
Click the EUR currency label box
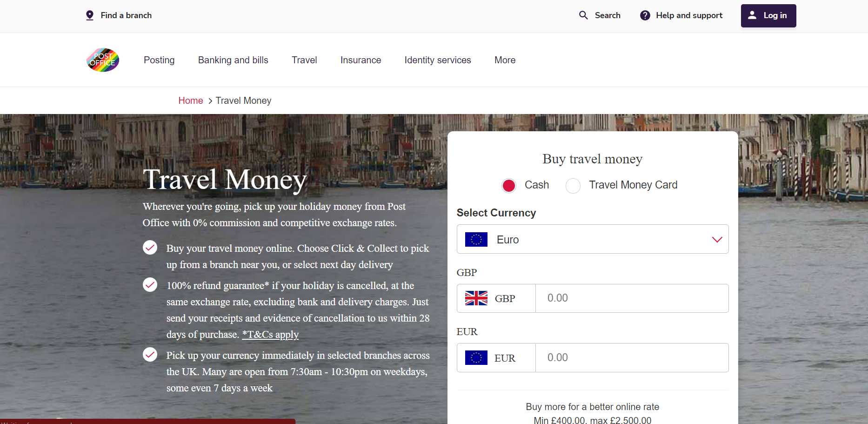[x=496, y=358]
